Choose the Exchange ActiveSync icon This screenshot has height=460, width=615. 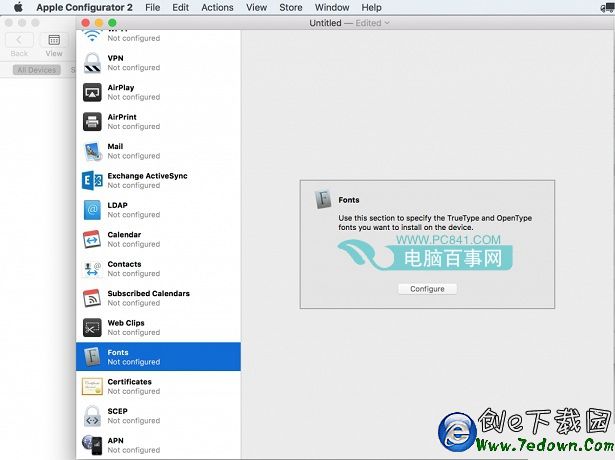(x=92, y=180)
